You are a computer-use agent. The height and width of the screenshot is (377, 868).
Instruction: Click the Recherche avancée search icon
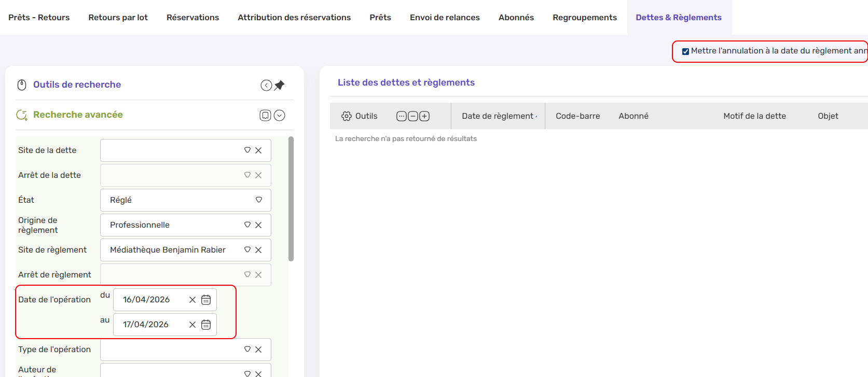click(x=22, y=115)
